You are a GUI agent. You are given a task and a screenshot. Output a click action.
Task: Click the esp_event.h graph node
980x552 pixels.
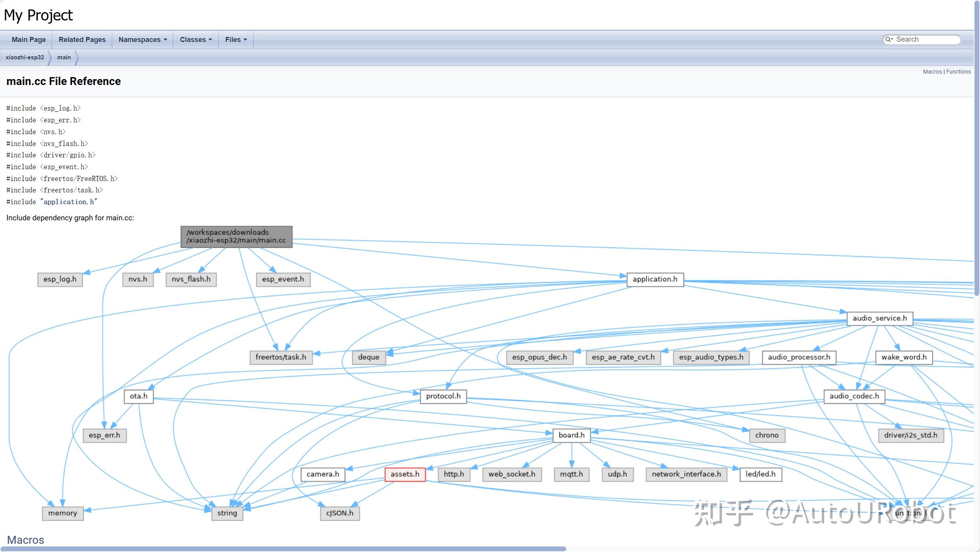283,279
